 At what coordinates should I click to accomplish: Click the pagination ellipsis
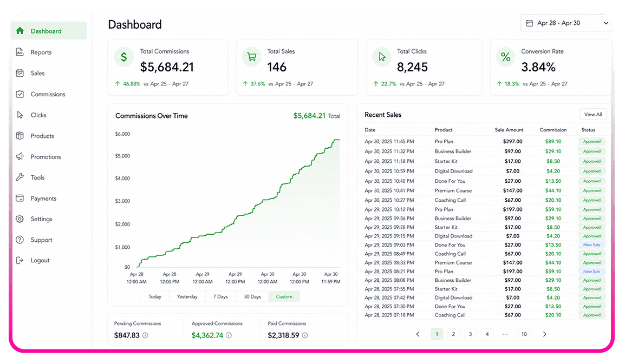coord(505,334)
